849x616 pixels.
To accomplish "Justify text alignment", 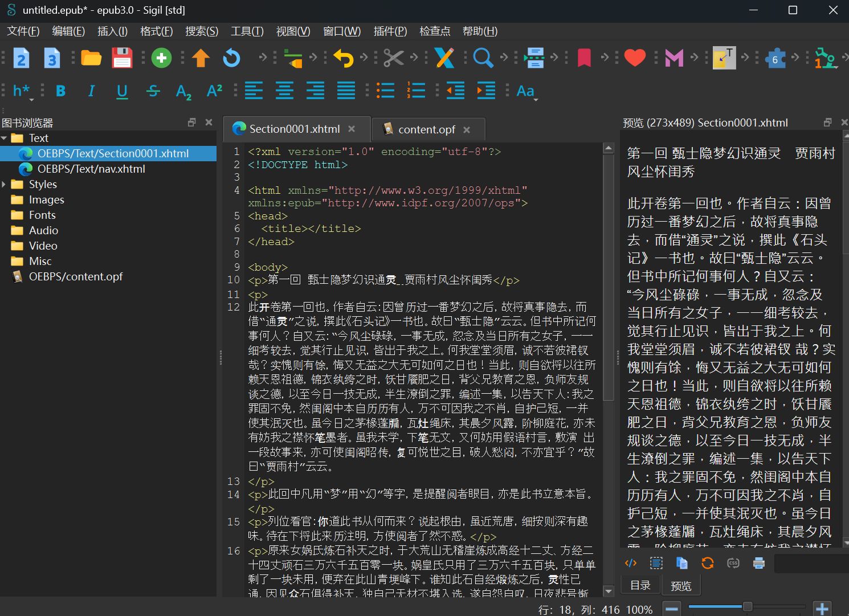I will click(346, 91).
